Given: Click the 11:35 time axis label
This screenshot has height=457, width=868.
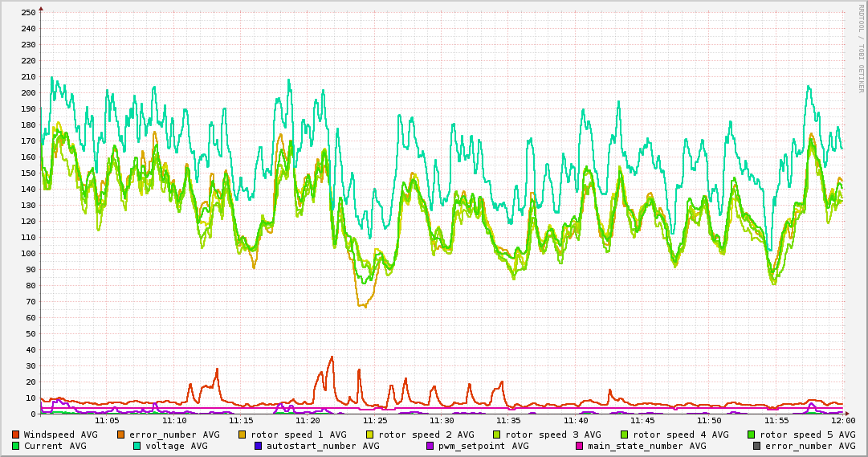Looking at the screenshot, I should [x=509, y=421].
